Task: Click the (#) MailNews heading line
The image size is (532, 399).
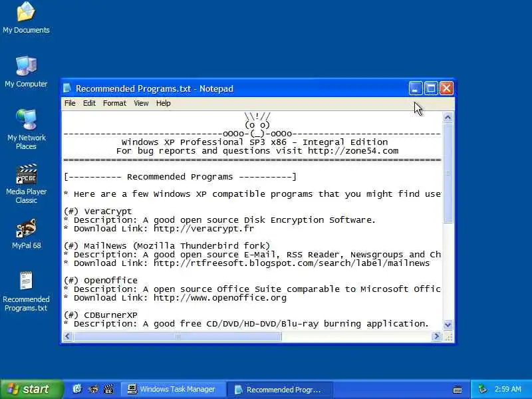Action: (x=167, y=245)
